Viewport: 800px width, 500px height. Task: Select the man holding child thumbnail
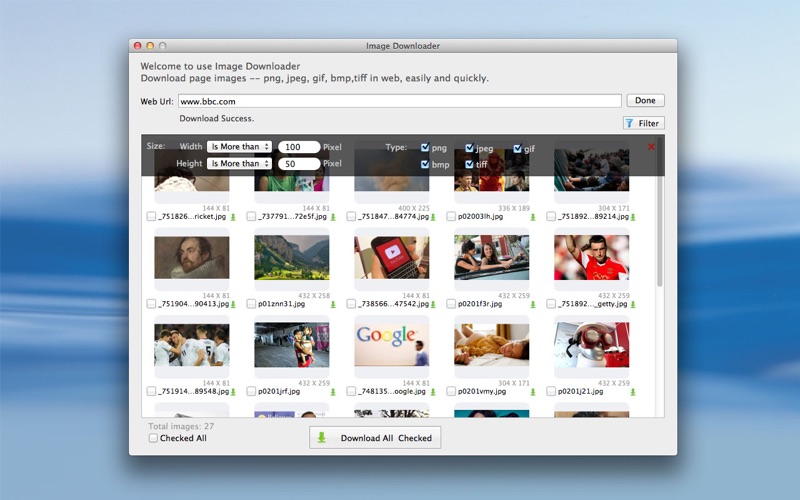click(x=292, y=344)
